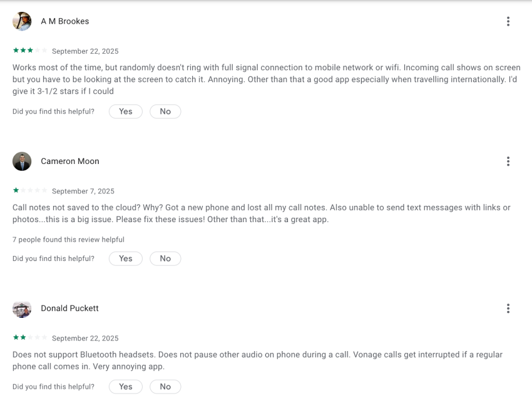Click the two-star rating on Puckett review

coord(29,338)
